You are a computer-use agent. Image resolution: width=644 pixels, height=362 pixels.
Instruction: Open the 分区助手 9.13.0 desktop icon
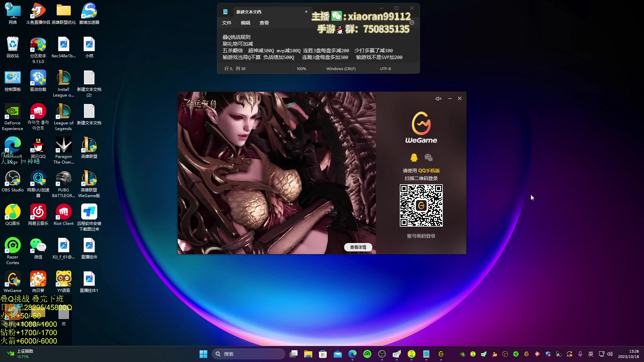[38, 50]
